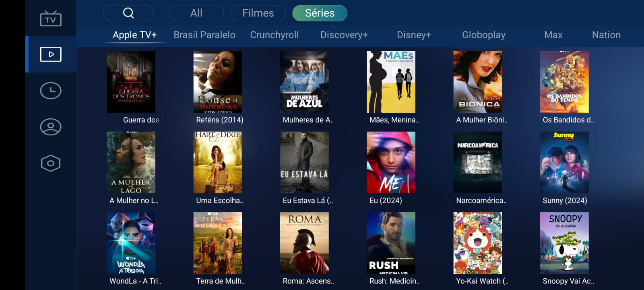This screenshot has width=644, height=290.
Task: Open the Live TV section icon
Action: pos(51,19)
